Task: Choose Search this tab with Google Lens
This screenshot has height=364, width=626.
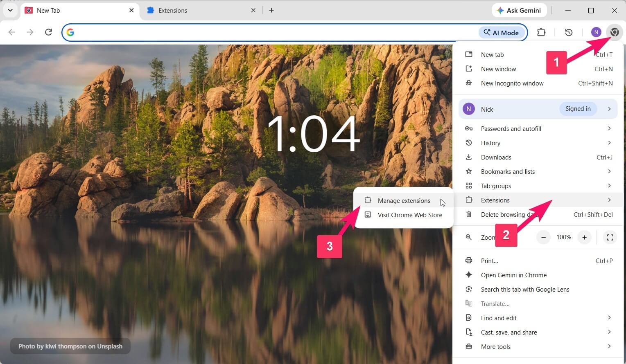Action: click(538, 289)
